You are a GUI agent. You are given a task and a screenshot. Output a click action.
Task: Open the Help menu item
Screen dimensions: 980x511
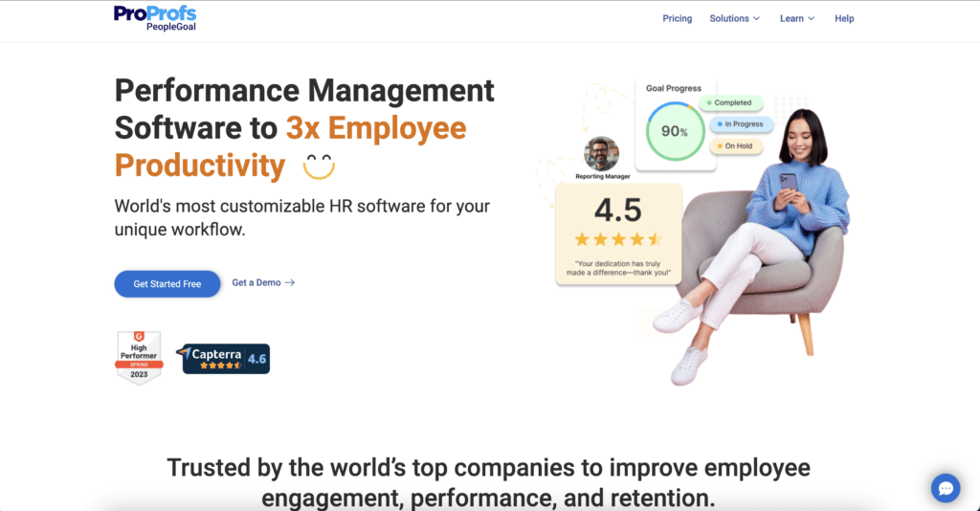[844, 18]
